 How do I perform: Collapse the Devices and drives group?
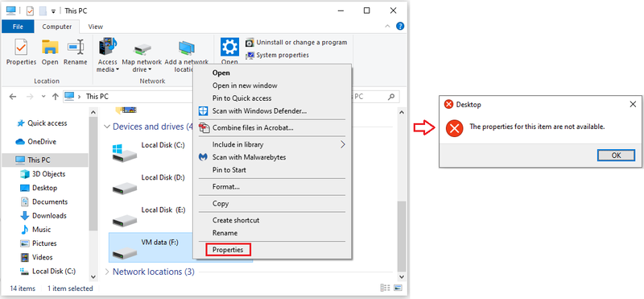(107, 127)
